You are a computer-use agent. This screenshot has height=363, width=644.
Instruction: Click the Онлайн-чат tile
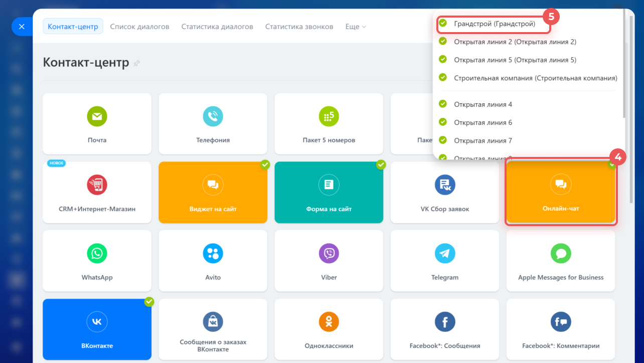click(x=561, y=193)
